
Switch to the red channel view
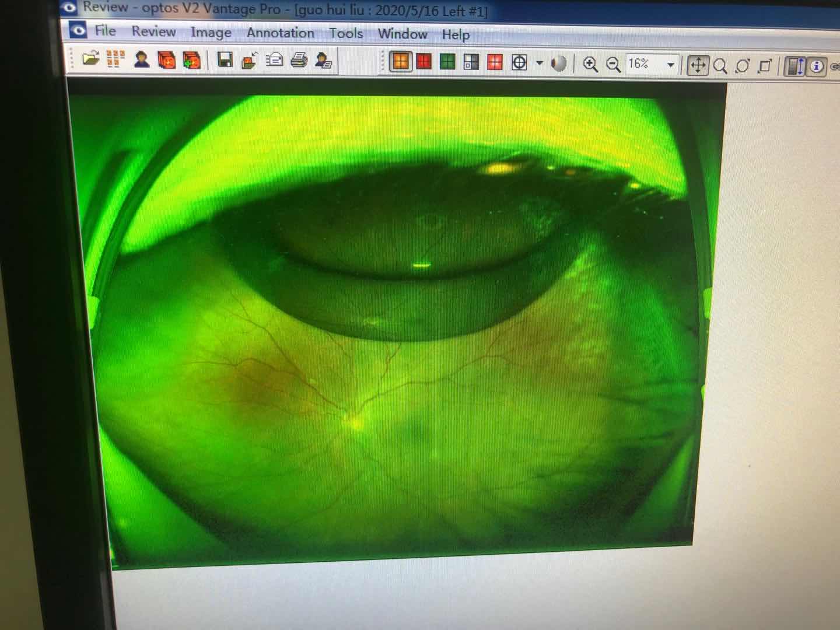[424, 61]
